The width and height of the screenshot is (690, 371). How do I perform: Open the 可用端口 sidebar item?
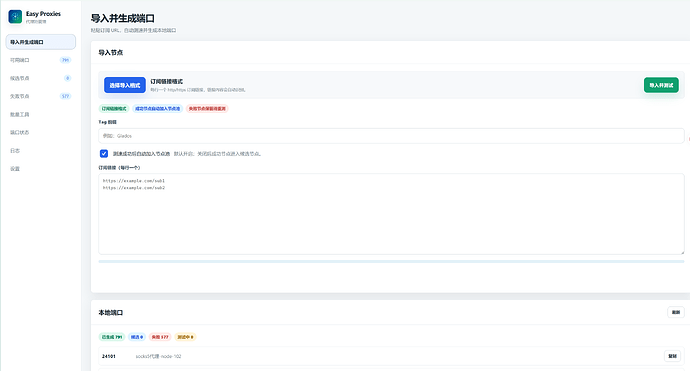pyautogui.click(x=40, y=60)
